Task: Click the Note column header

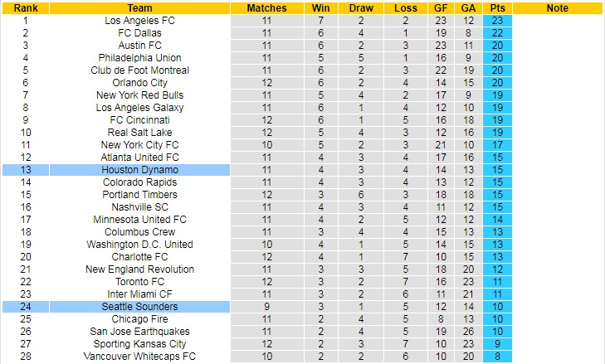Action: [x=558, y=7]
